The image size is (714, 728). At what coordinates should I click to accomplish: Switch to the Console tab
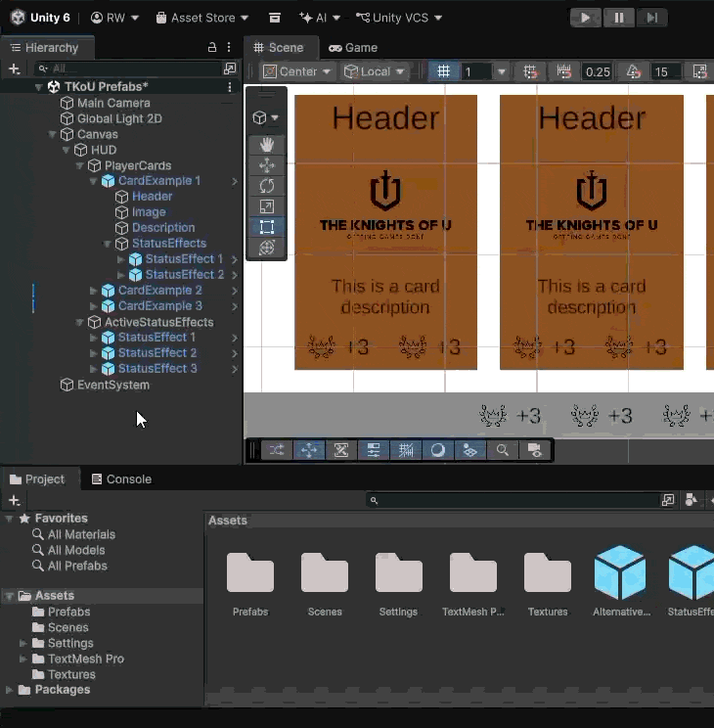pos(121,479)
